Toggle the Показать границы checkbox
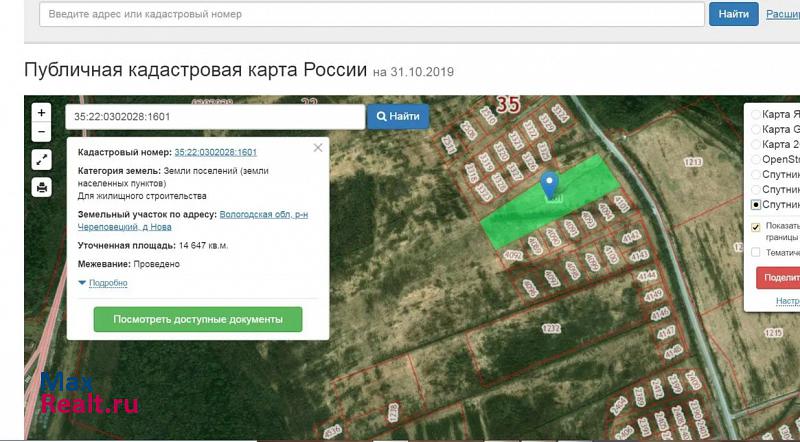 click(756, 227)
